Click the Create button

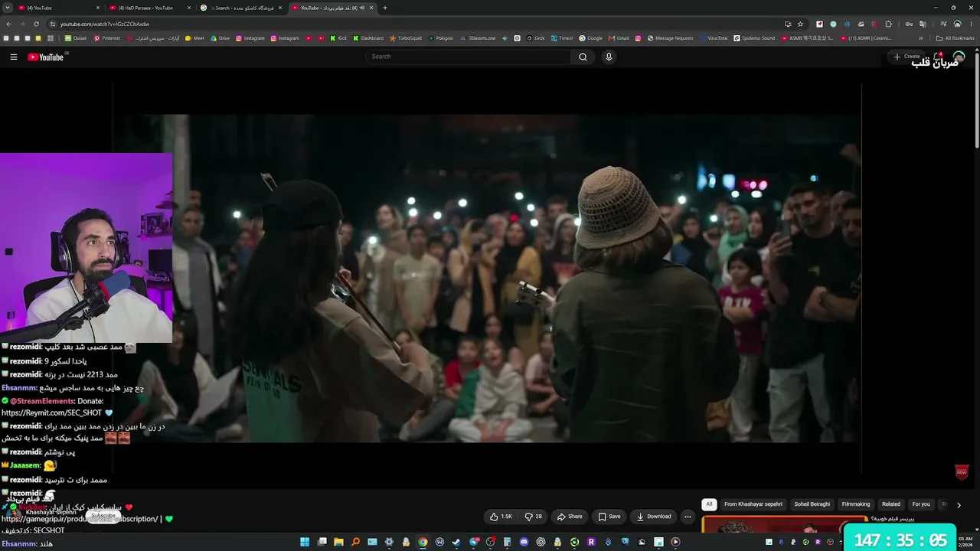(x=906, y=57)
